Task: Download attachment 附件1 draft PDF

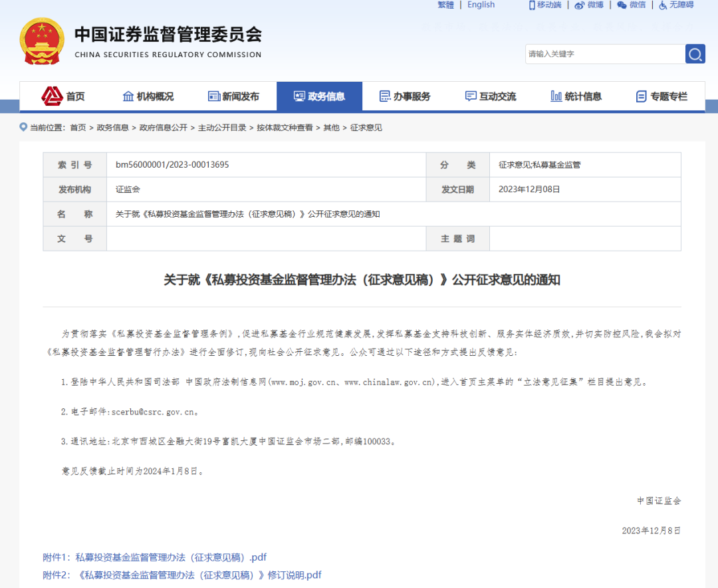Action: click(x=154, y=557)
